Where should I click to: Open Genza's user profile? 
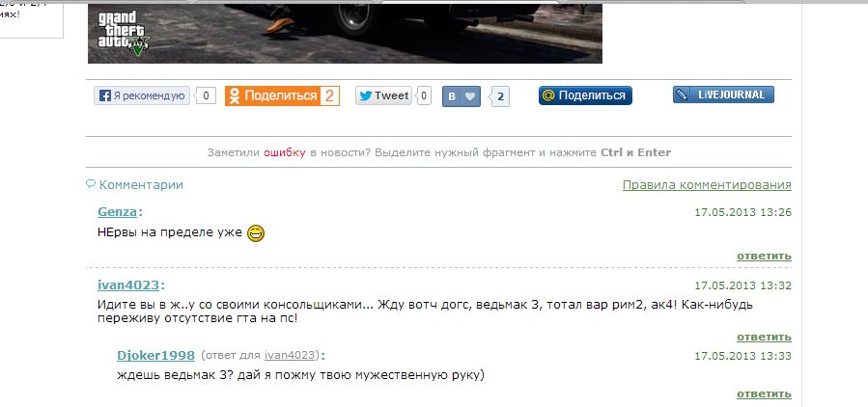(x=118, y=211)
